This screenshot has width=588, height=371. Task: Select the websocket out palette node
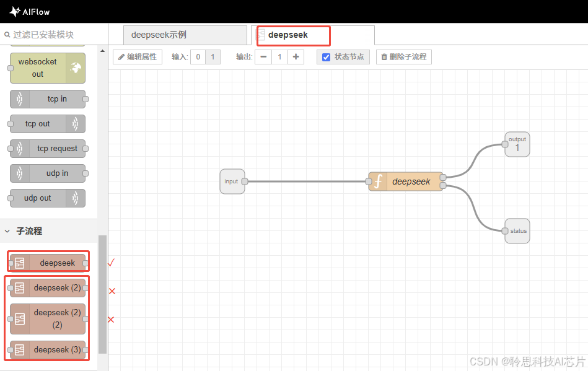point(48,68)
